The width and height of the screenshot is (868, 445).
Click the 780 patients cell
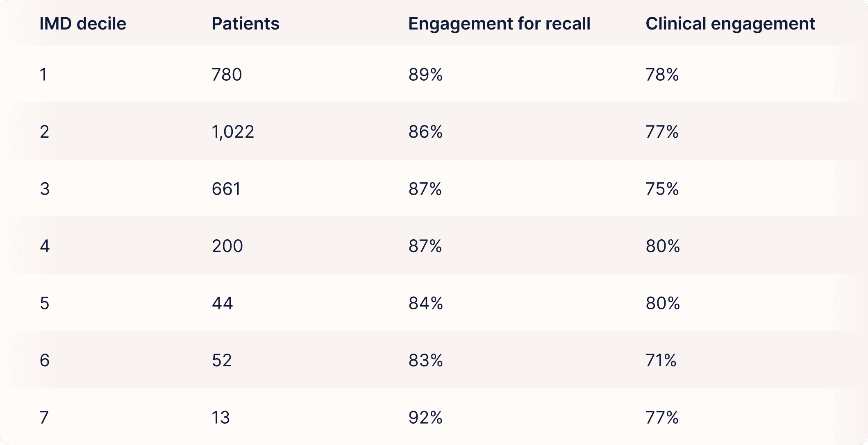tap(227, 75)
